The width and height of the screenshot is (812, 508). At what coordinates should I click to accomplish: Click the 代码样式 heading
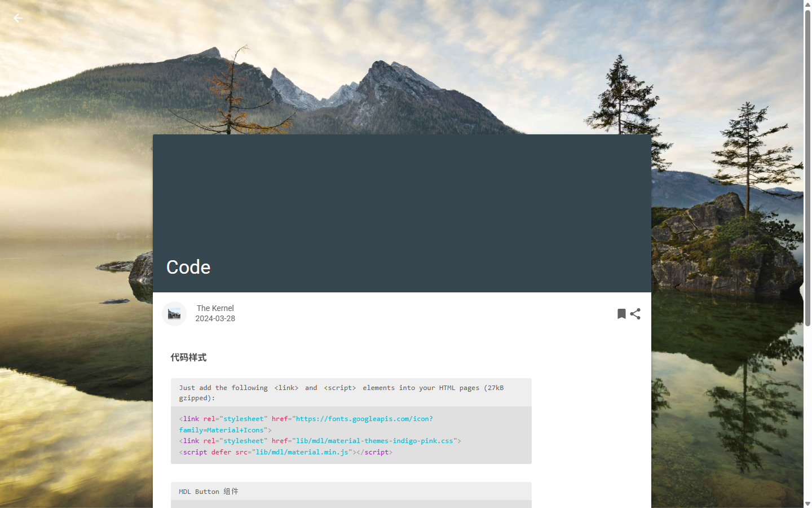(x=188, y=357)
